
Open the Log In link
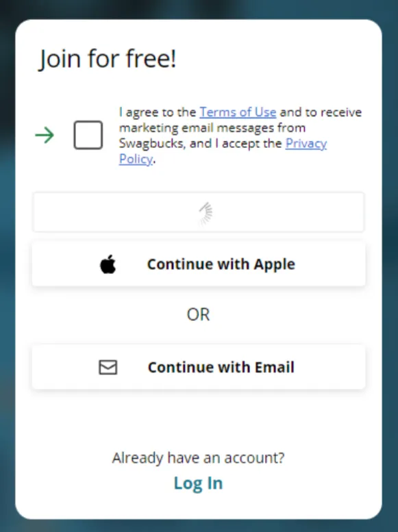click(x=199, y=483)
